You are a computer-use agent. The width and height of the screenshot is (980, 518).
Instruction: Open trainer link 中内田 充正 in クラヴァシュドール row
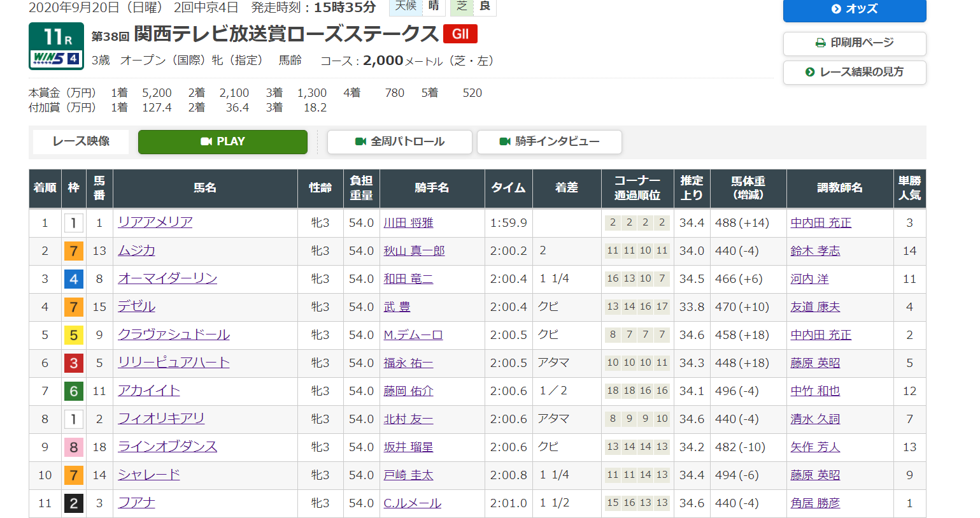(x=821, y=335)
